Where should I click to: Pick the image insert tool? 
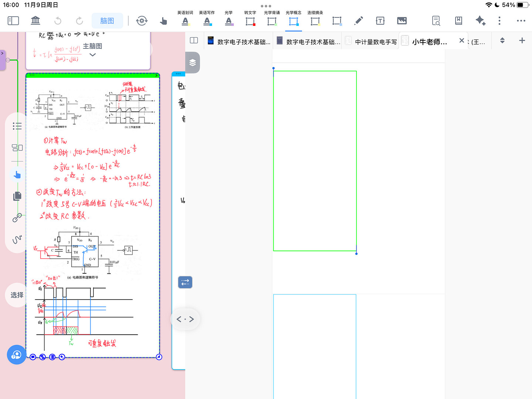tap(402, 21)
